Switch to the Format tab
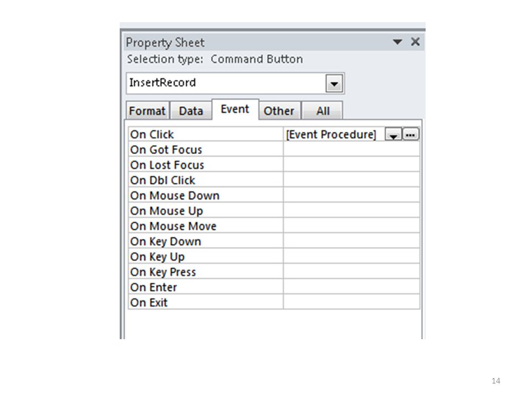532x399 pixels. (x=147, y=111)
